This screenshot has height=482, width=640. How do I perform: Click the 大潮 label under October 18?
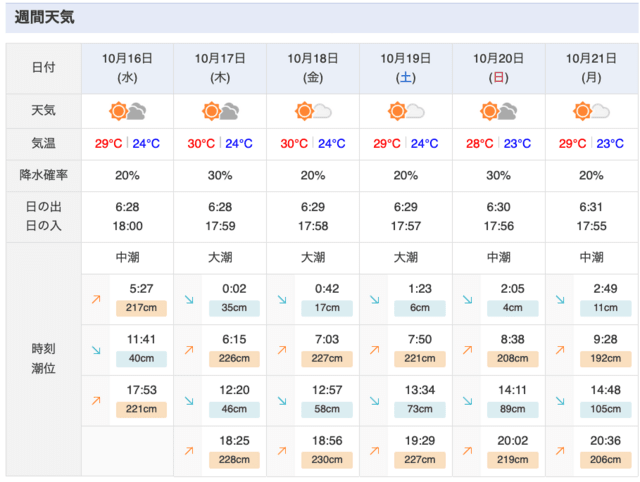(x=313, y=258)
